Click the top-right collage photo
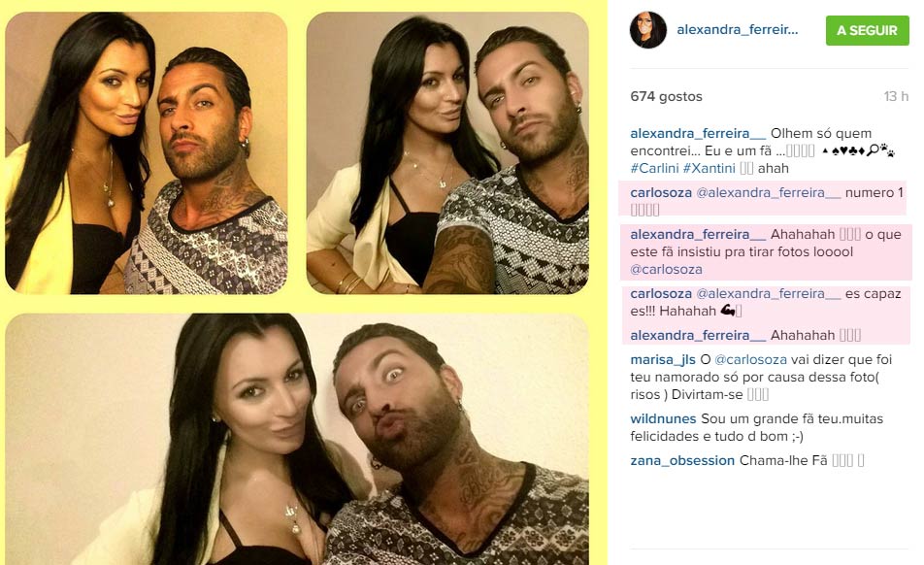The width and height of the screenshot is (924, 565). pos(447,153)
